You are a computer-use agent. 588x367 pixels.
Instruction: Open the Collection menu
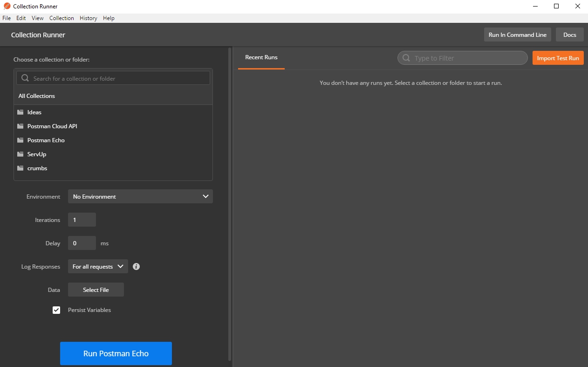coord(62,18)
